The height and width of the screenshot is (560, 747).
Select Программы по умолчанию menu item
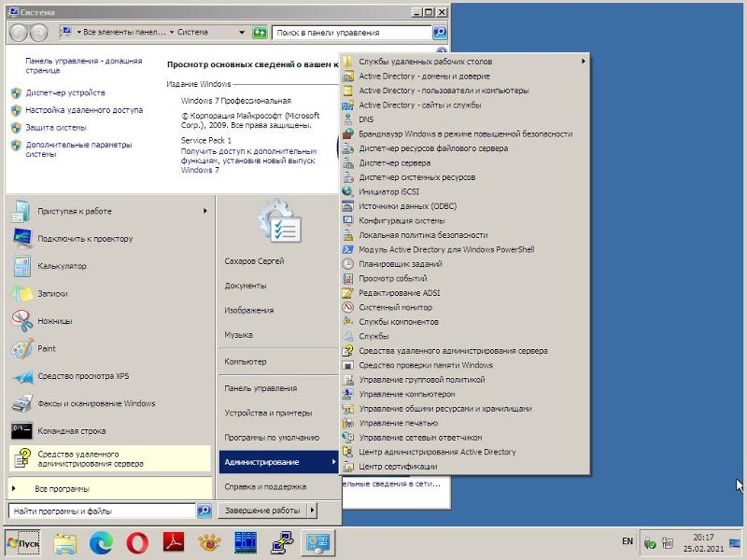tap(278, 438)
